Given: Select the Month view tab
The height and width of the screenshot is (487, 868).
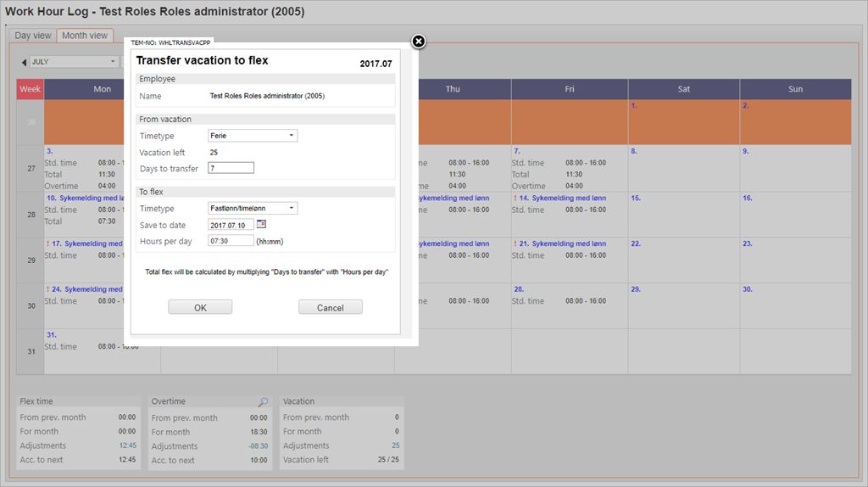Looking at the screenshot, I should tap(85, 36).
